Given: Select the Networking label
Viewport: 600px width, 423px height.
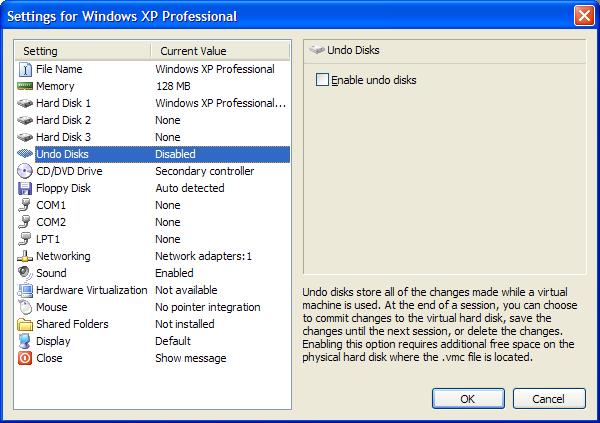Looking at the screenshot, I should click(63, 256).
